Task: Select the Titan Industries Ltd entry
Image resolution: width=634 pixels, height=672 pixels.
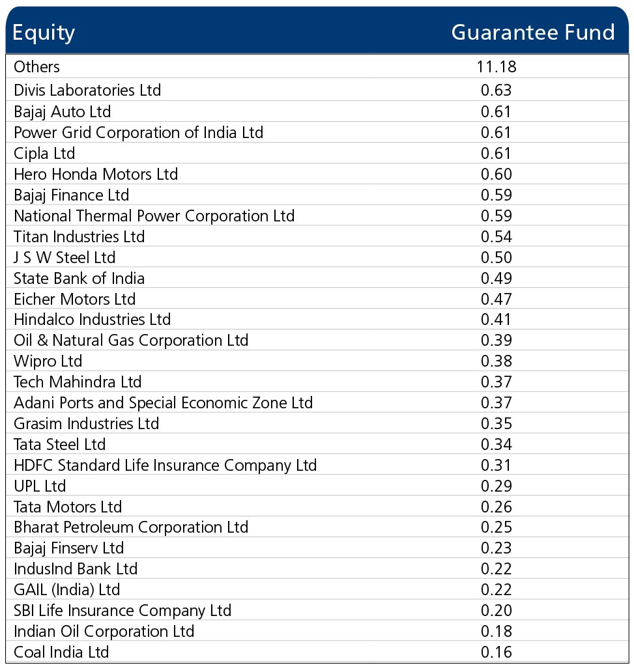Action: tap(79, 236)
